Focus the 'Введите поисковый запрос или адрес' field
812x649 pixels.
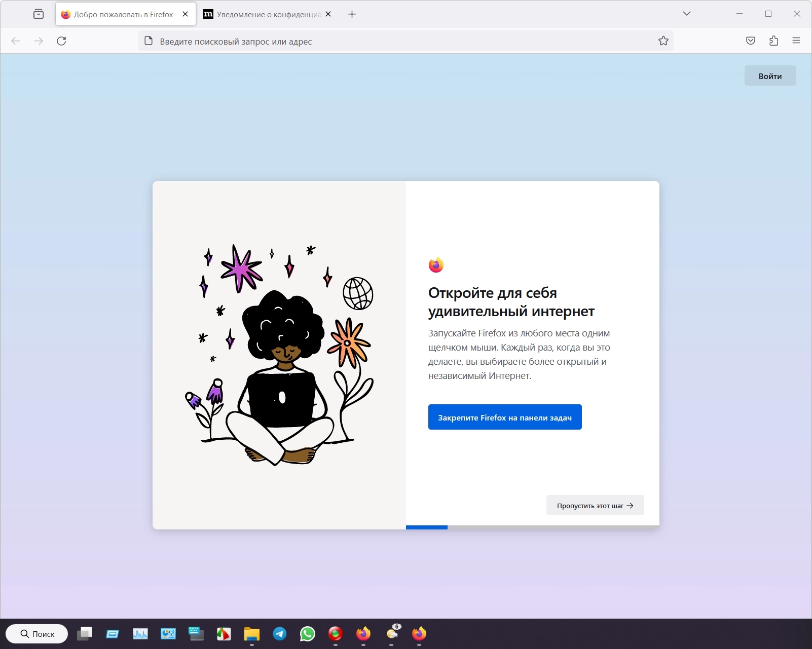coord(405,41)
